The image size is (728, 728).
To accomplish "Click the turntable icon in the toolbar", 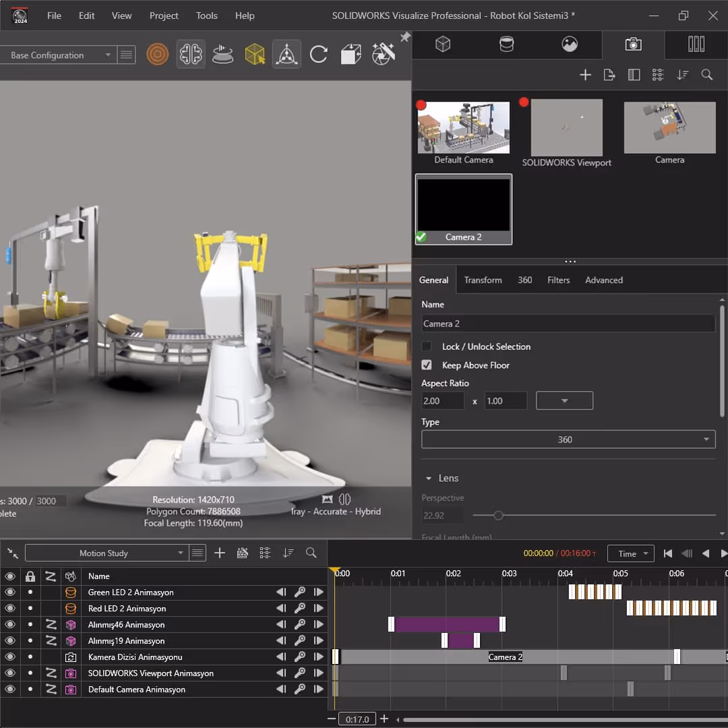I will tap(222, 55).
